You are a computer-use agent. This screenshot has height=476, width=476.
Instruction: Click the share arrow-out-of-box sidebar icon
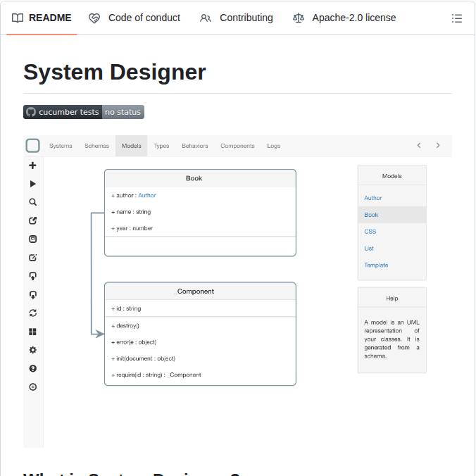click(33, 220)
